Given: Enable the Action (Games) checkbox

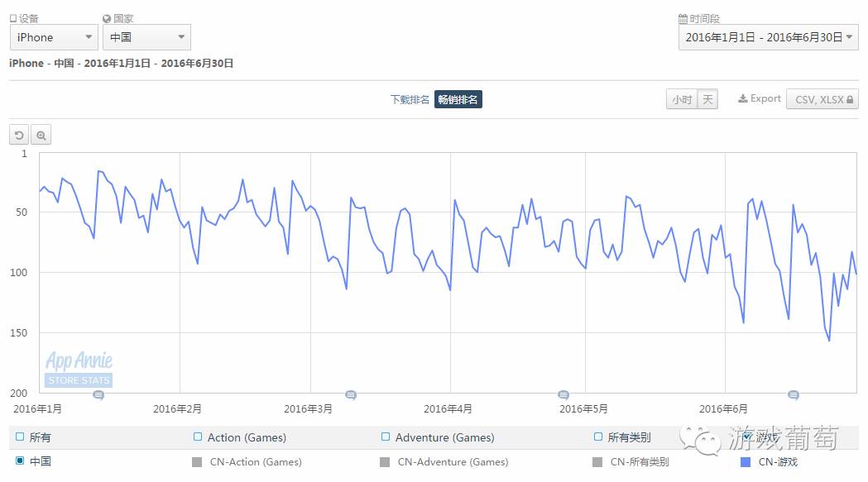Looking at the screenshot, I should pyautogui.click(x=198, y=437).
